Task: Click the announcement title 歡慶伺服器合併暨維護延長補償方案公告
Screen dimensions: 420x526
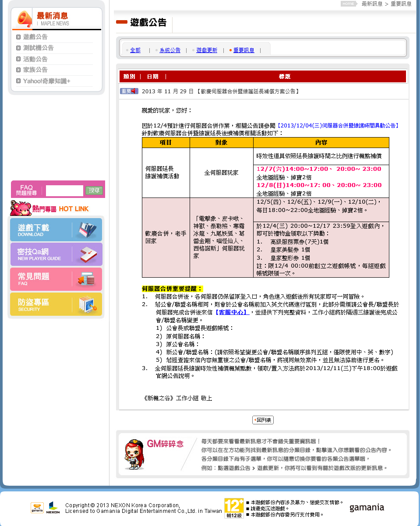Action: 248,91
